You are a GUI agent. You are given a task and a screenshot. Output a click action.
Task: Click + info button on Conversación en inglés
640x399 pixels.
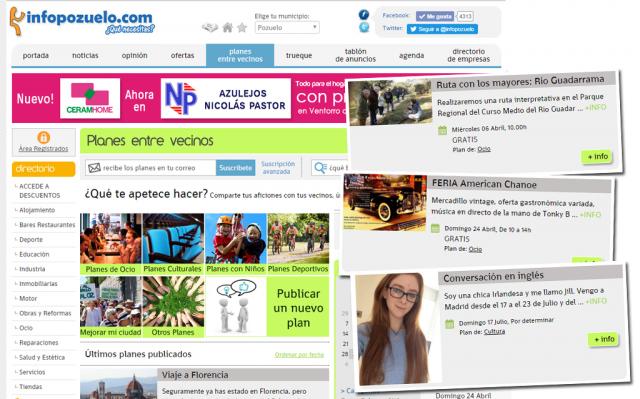click(604, 339)
